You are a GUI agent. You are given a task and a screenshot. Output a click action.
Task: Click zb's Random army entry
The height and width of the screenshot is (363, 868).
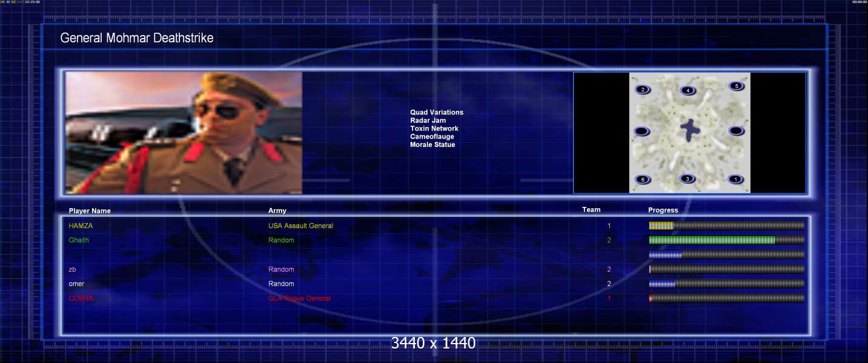point(281,269)
